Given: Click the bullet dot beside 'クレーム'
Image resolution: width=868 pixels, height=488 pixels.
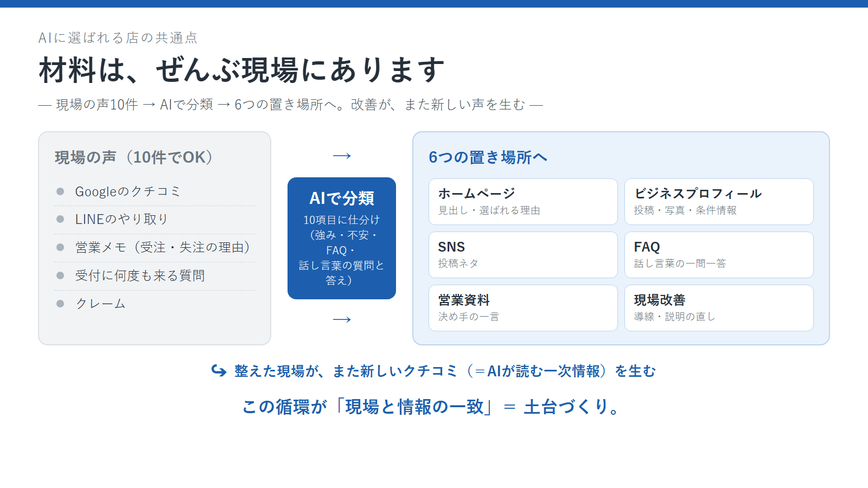Looking at the screenshot, I should (60, 304).
